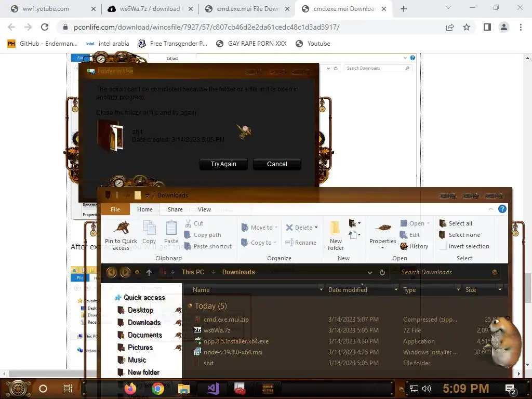Go back in Chrome history
Viewport: 532px width, 399px height.
point(11,27)
